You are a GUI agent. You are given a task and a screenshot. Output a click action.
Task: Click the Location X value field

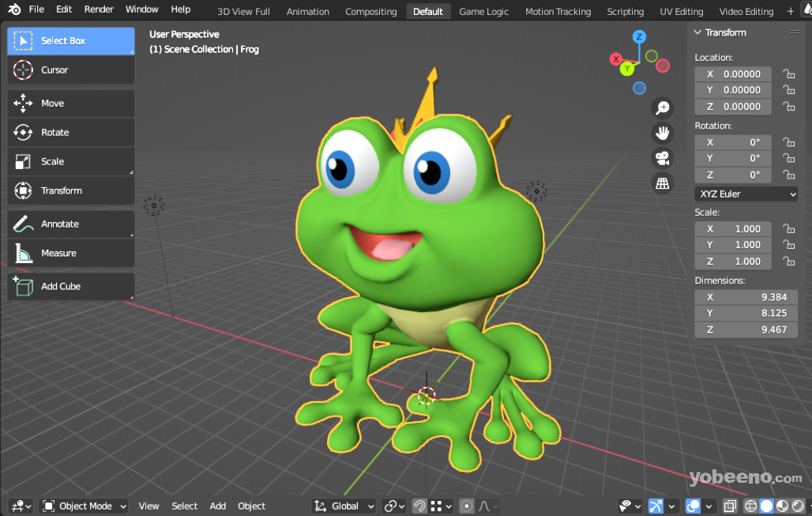(x=733, y=74)
